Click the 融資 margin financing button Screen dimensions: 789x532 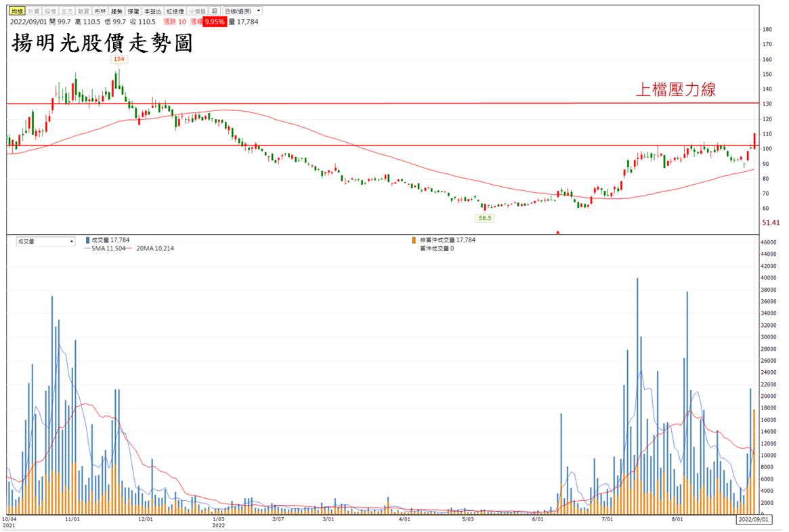[83, 11]
